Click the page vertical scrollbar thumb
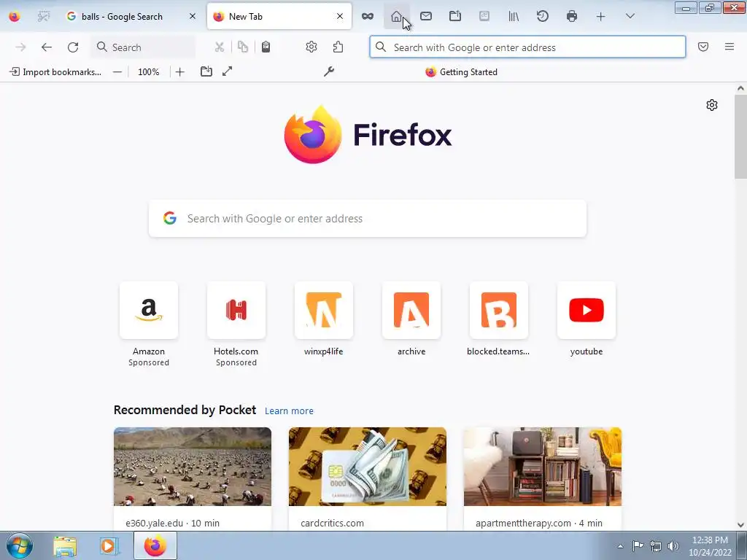Viewport: 747px width, 560px height. (x=740, y=136)
